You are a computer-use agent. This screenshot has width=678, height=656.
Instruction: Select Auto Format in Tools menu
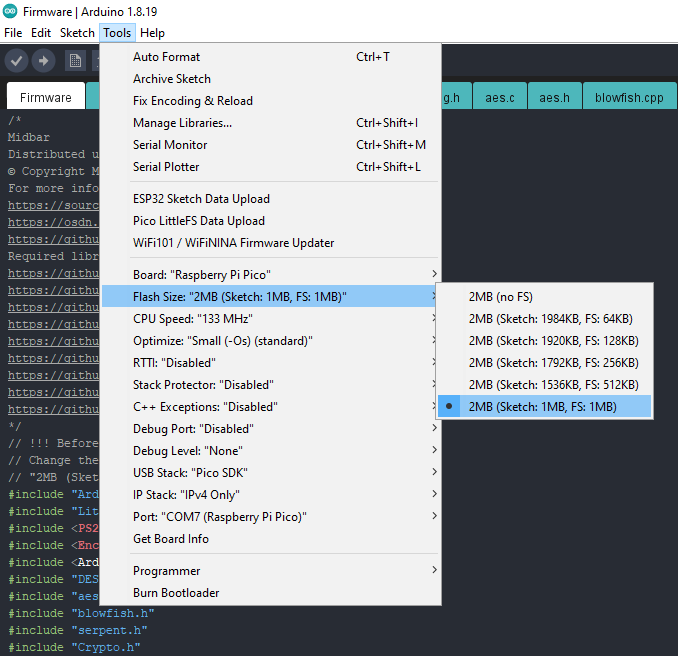[271, 57]
